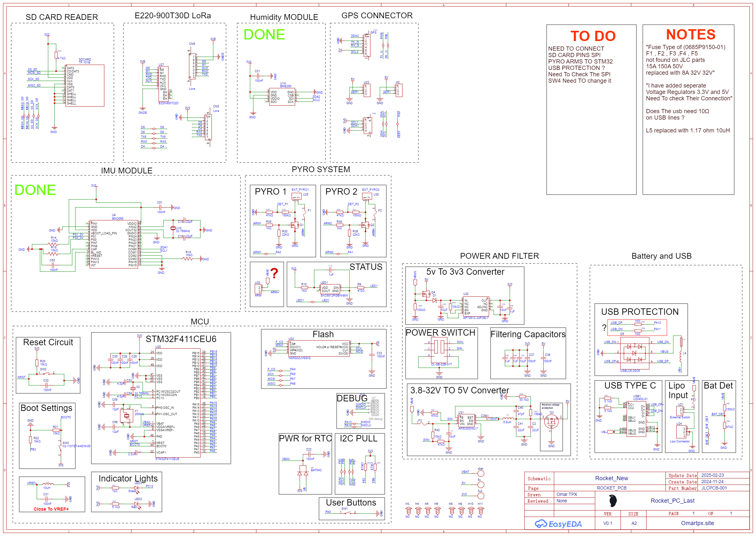Click the 'DEBUG' block label
This screenshot has height=536, width=756.
tap(352, 398)
